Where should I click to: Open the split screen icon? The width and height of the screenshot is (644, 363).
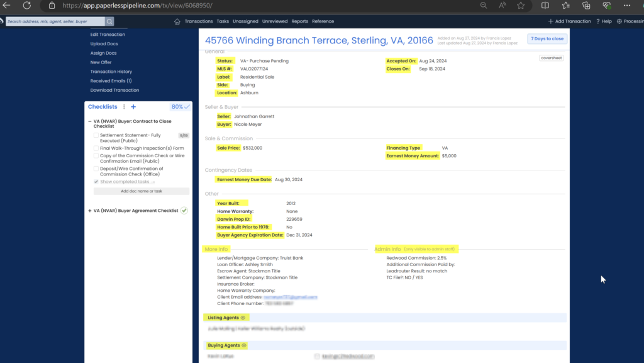click(545, 5)
